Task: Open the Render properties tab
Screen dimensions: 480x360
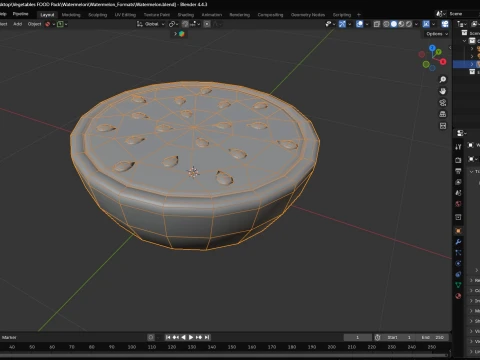Action: [x=458, y=160]
